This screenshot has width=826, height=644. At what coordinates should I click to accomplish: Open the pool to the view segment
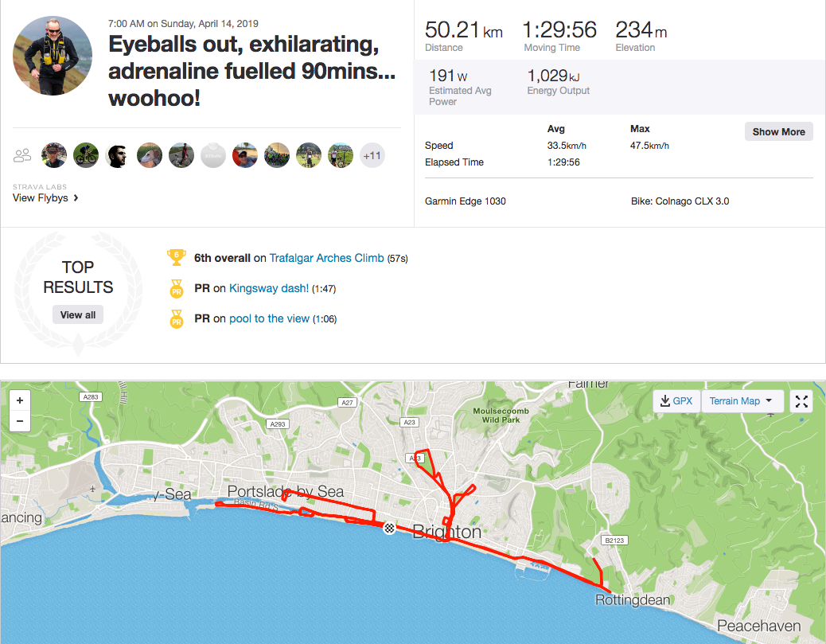(269, 319)
